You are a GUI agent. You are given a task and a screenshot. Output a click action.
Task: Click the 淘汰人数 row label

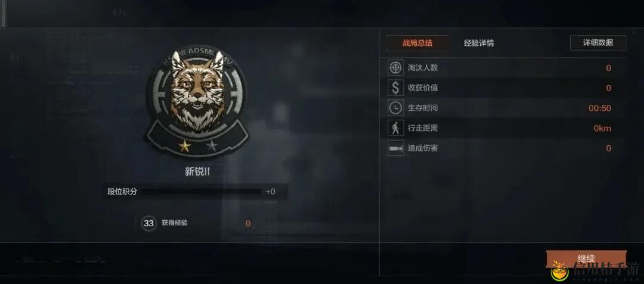(423, 68)
